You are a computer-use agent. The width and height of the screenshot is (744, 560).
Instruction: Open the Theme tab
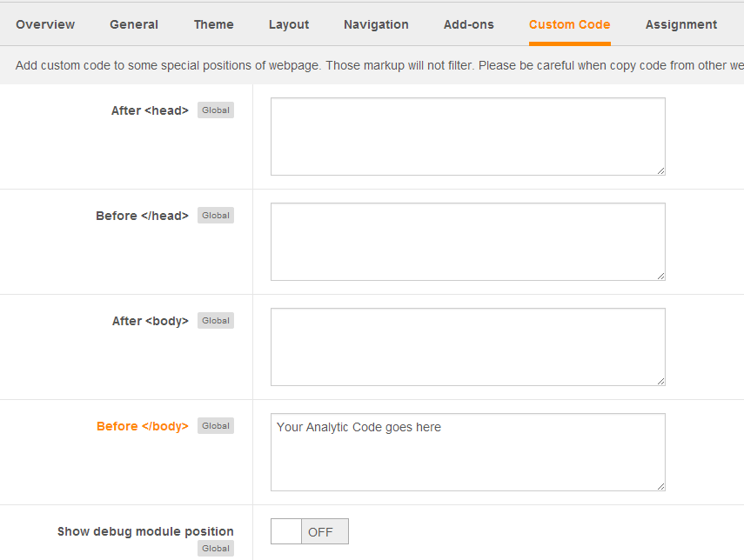[x=213, y=24]
